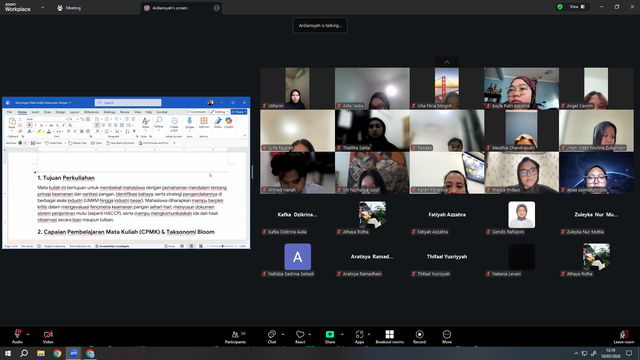The height and width of the screenshot is (360, 640).
Task: Expand the Chat options caret
Action: 283,334
